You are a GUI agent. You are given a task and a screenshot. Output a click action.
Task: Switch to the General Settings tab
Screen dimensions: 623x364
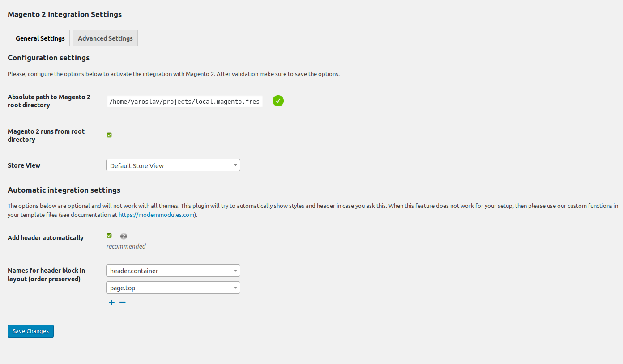40,38
